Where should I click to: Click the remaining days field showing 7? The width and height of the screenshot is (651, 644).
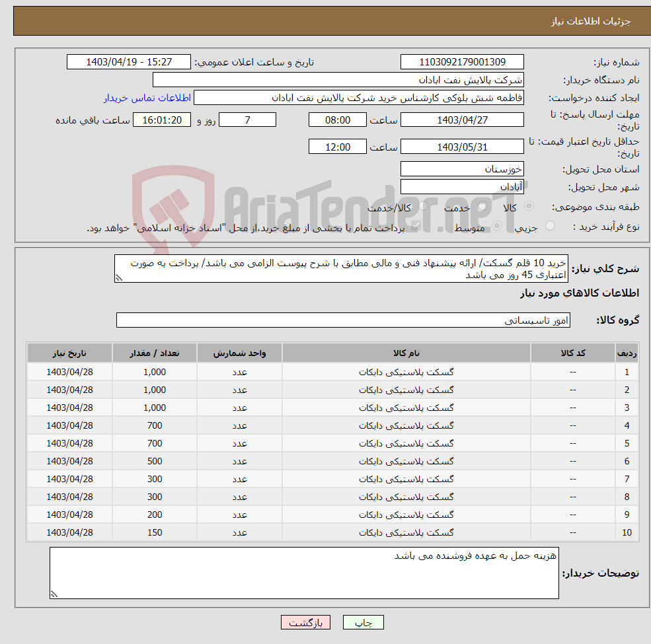tap(247, 120)
